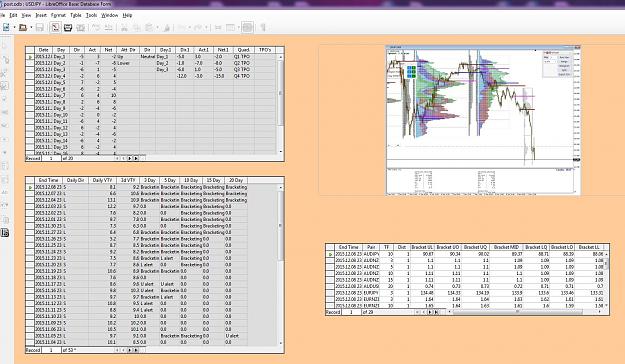Click the 'Pair' column header in Bracket grid
The width and height of the screenshot is (625, 364).
point(371,247)
